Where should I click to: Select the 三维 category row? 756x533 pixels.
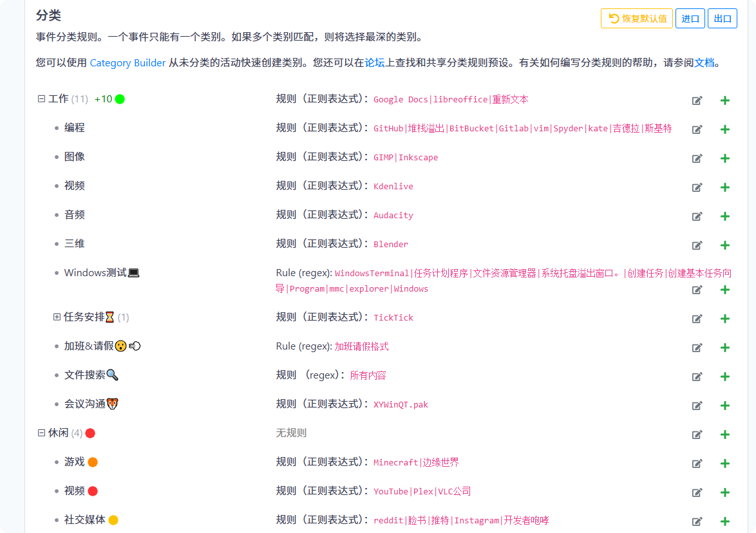tap(74, 243)
